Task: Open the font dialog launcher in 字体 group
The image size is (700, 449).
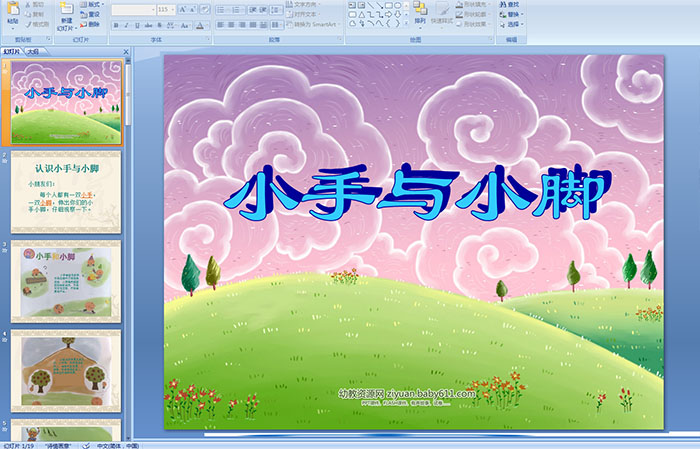Action: click(208, 39)
